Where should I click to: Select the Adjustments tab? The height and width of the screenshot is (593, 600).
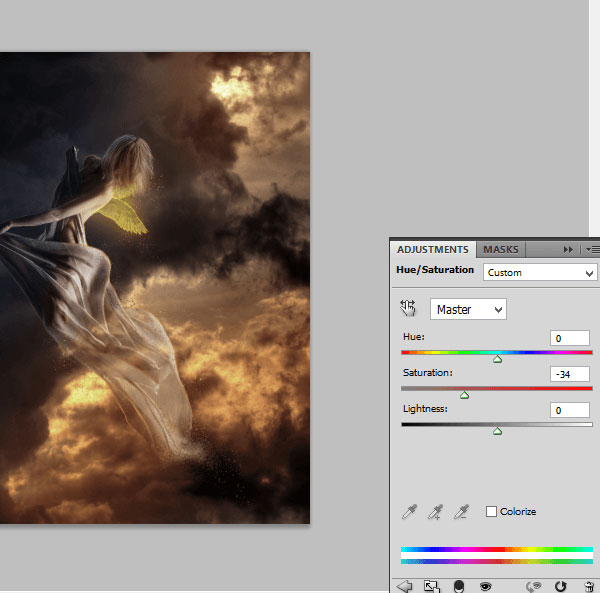433,249
